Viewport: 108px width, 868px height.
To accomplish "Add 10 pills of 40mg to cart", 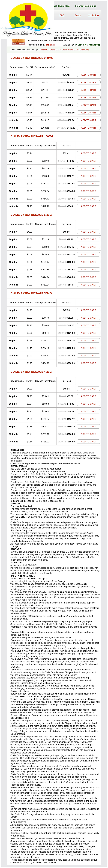I will pos(88,389).
